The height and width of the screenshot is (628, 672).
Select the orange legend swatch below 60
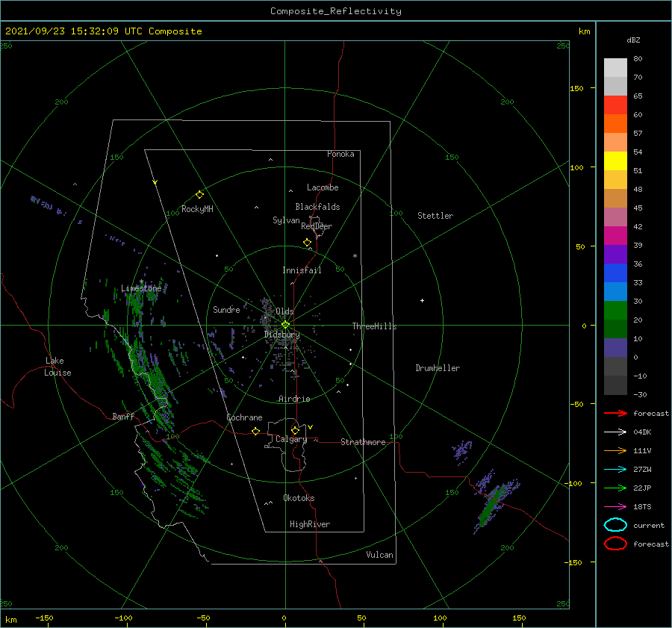click(615, 124)
